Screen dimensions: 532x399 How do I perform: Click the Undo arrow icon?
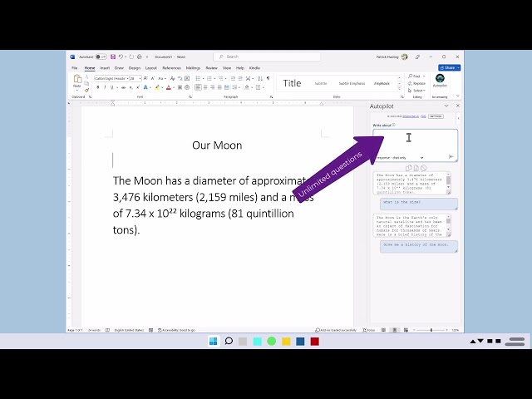[x=121, y=57]
